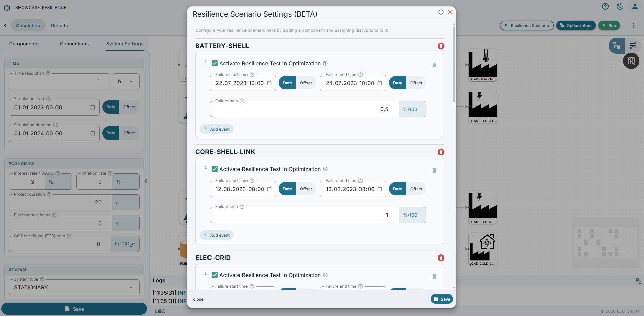Screen dimensions: 644x316
Task: Toggle the grid display icon on canvas
Action: click(631, 61)
